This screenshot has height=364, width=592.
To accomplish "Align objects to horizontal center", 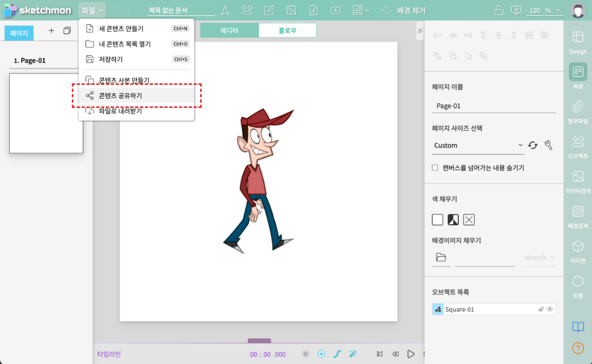I will pos(453,35).
